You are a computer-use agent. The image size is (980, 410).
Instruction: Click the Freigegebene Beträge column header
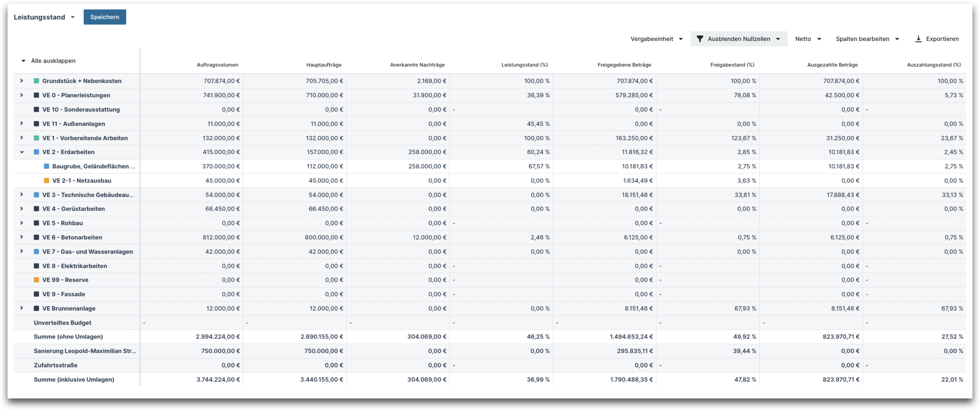(x=624, y=65)
